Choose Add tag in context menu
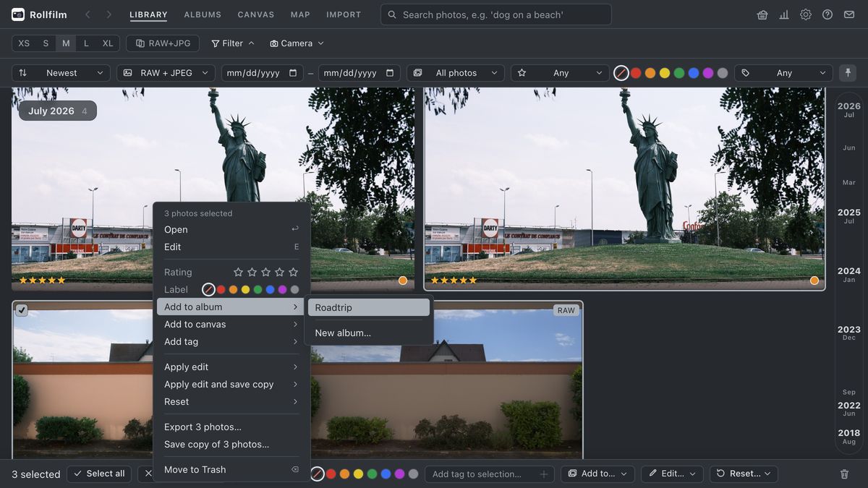868x488 pixels. [231, 342]
